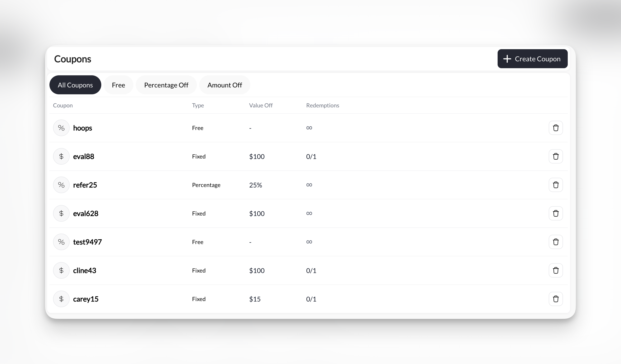Delete the eval628 coupon

[555, 213]
